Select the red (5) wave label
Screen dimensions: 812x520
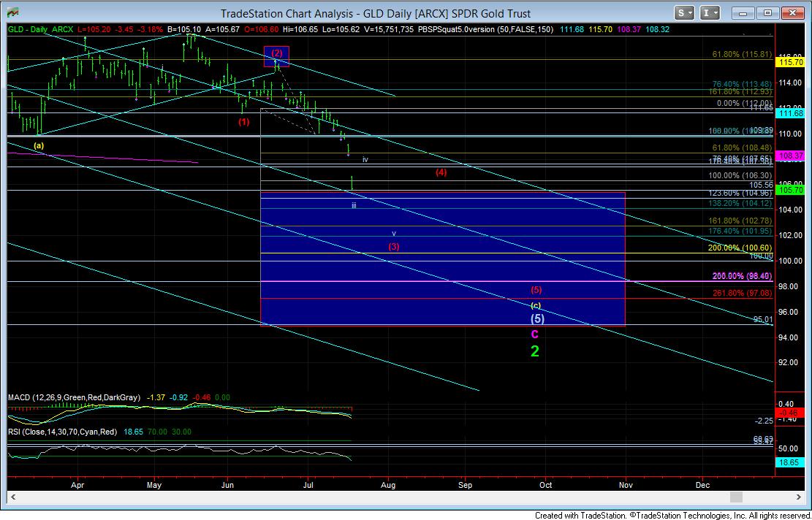(x=536, y=290)
